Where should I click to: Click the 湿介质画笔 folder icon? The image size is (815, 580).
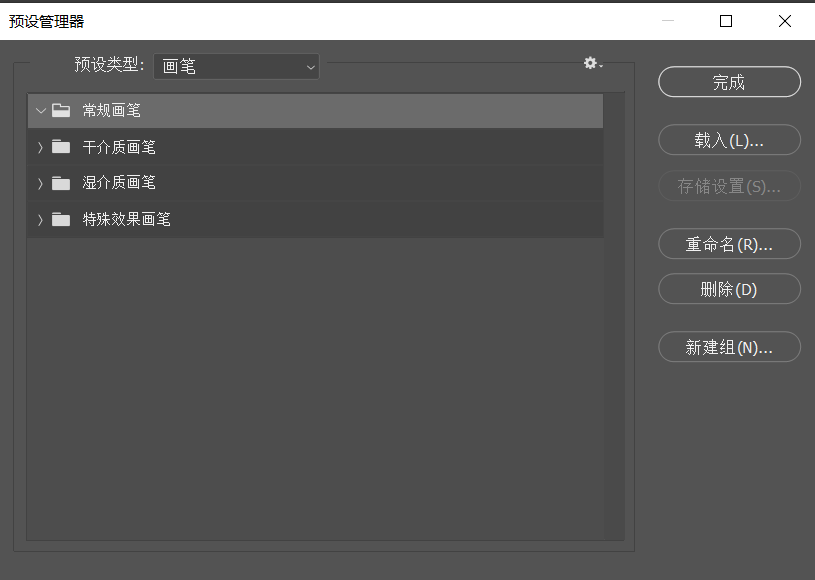(61, 183)
